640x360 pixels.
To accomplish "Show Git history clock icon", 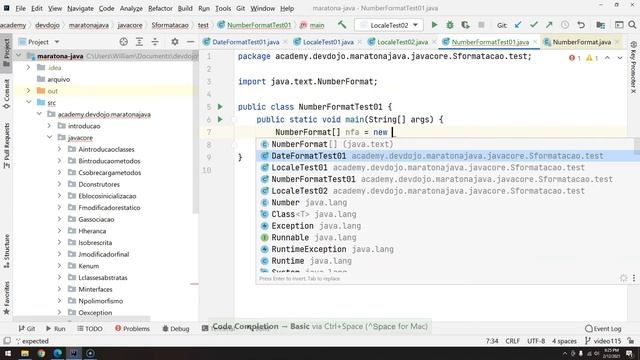I will pos(565,25).
